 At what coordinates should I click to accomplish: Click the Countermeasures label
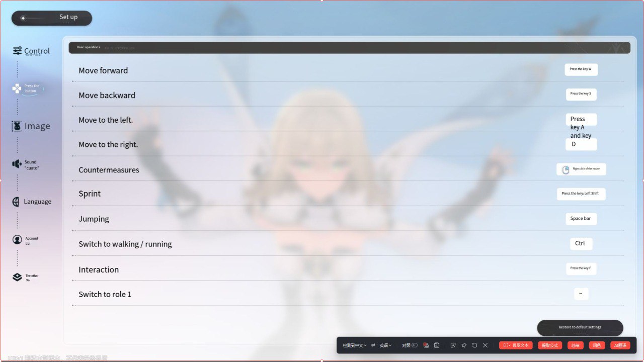109,169
